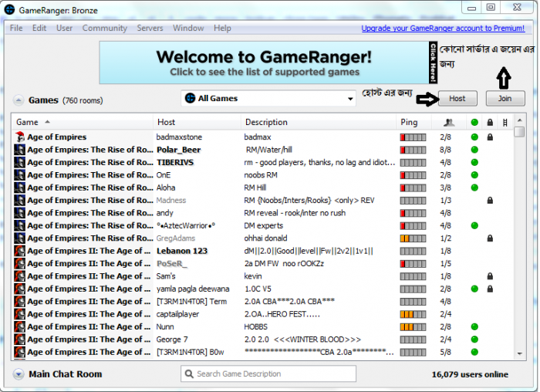The width and height of the screenshot is (540, 392).
Task: Click the green status dot in Polar_Beer row
Action: click(x=474, y=150)
